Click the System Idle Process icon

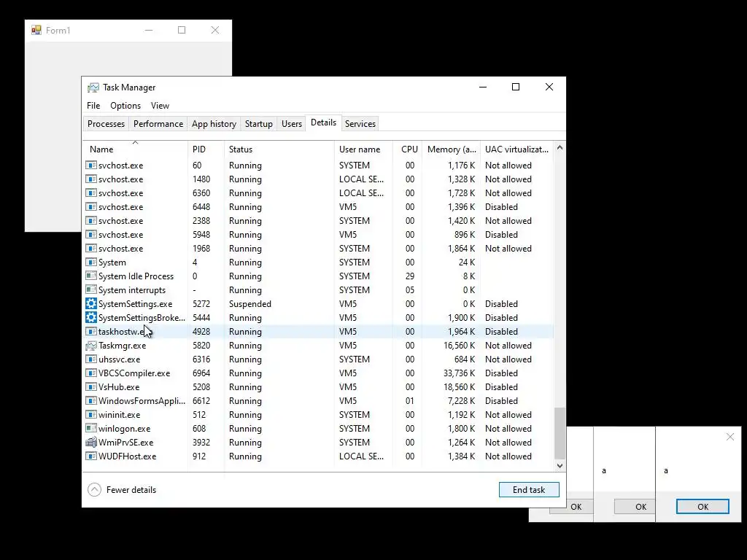pyautogui.click(x=91, y=276)
